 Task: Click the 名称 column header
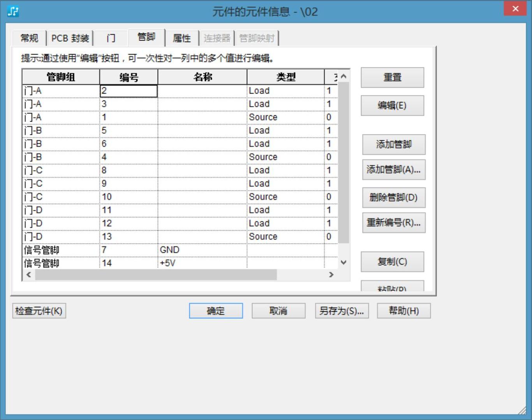click(203, 77)
